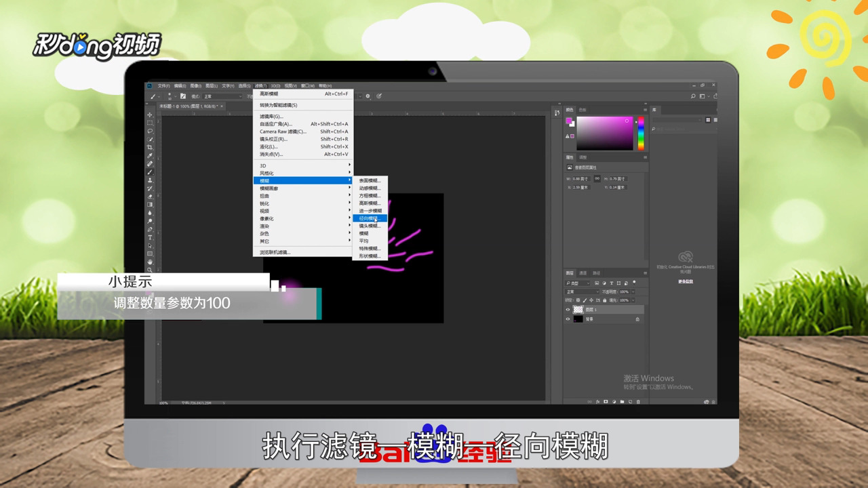Open the 文件(F) menu
This screenshot has width=868, height=488.
(x=163, y=86)
